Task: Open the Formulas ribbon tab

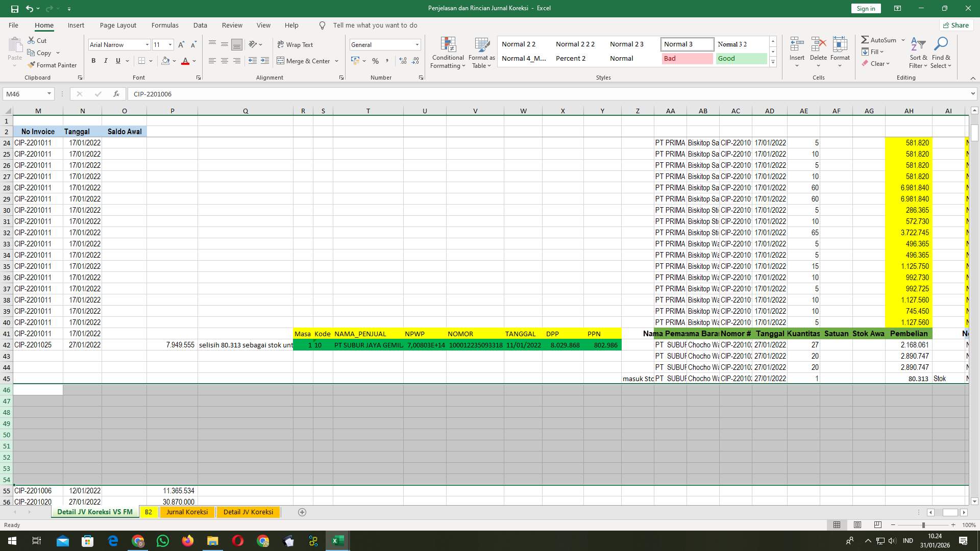Action: [165, 25]
